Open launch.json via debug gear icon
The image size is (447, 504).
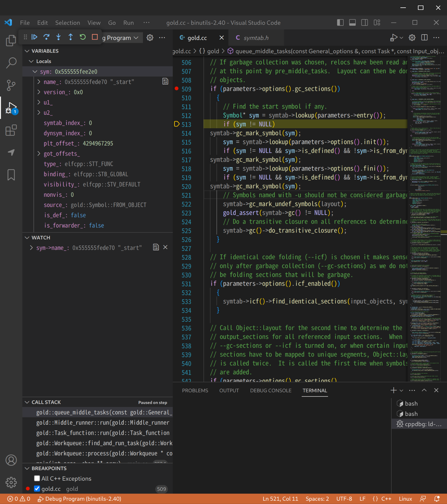150,38
